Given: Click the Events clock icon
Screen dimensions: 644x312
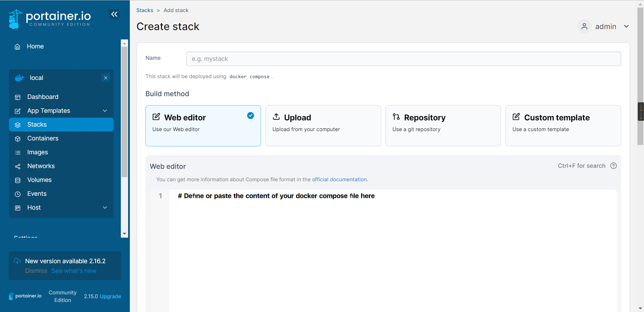Looking at the screenshot, I should (18, 194).
